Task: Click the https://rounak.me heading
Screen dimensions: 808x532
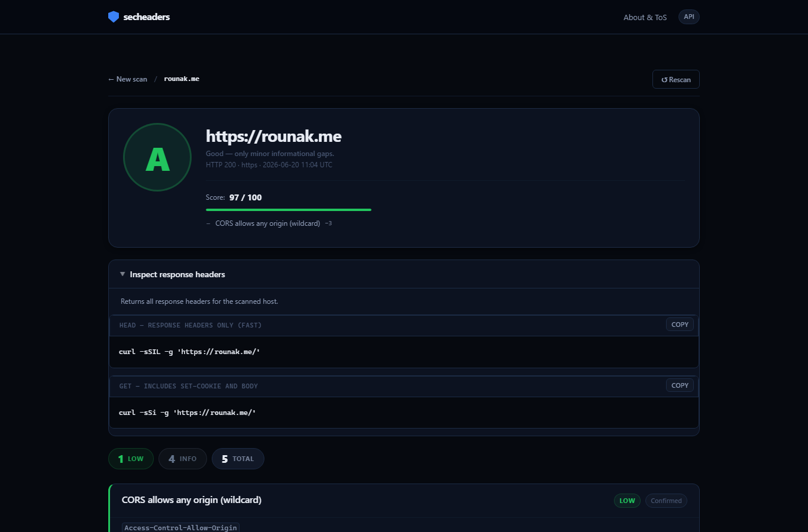Action: click(274, 137)
